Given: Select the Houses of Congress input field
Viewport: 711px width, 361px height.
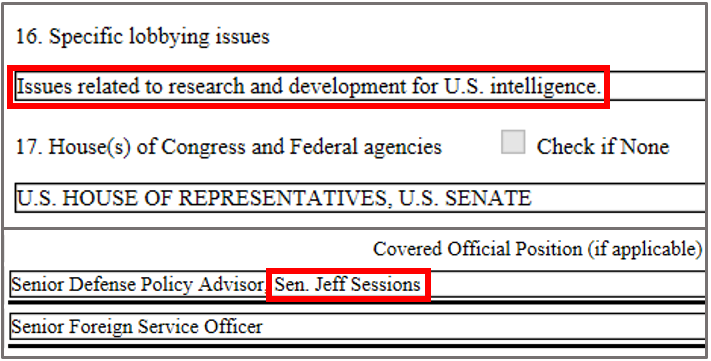Looking at the screenshot, I should click(x=360, y=198).
